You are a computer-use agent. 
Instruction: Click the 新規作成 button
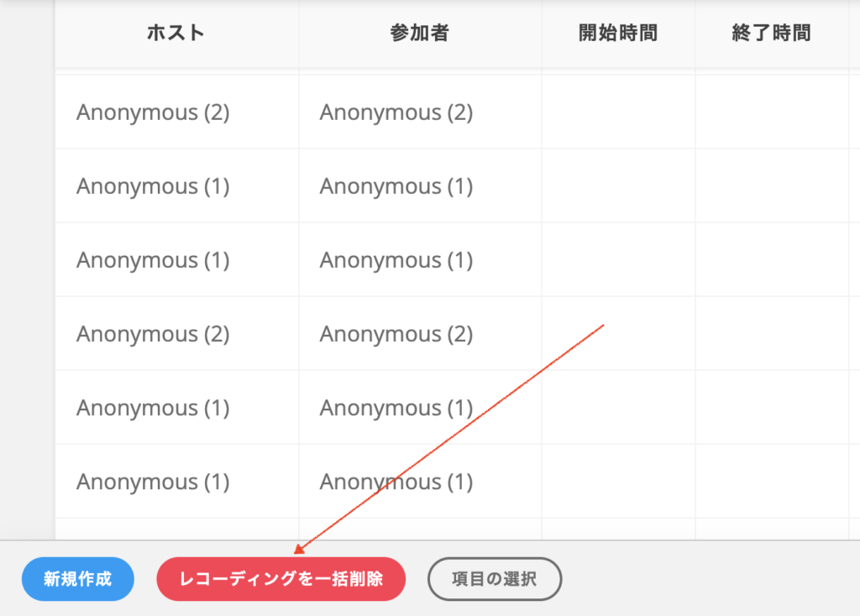click(x=78, y=579)
